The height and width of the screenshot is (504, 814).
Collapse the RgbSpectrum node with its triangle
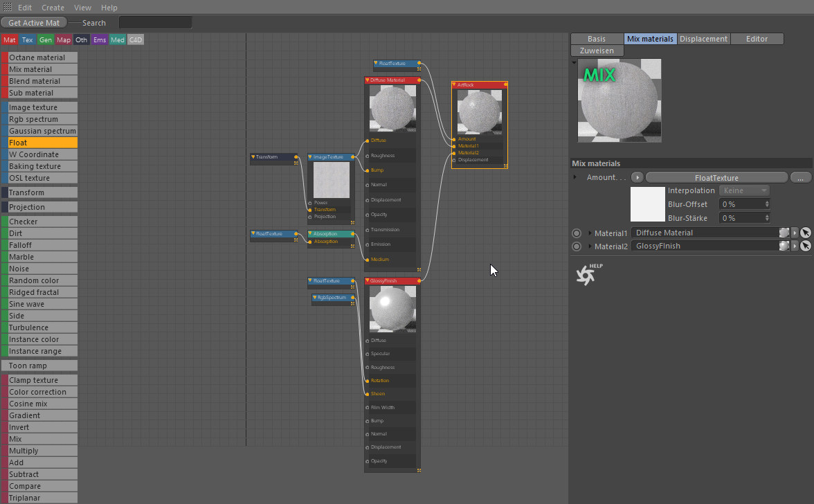tap(314, 298)
